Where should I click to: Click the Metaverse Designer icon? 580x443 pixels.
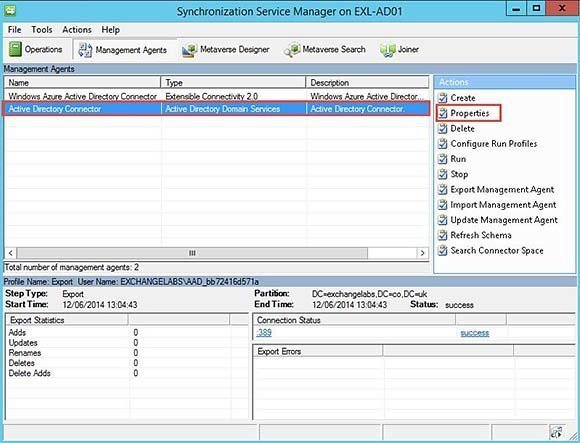pyautogui.click(x=190, y=50)
